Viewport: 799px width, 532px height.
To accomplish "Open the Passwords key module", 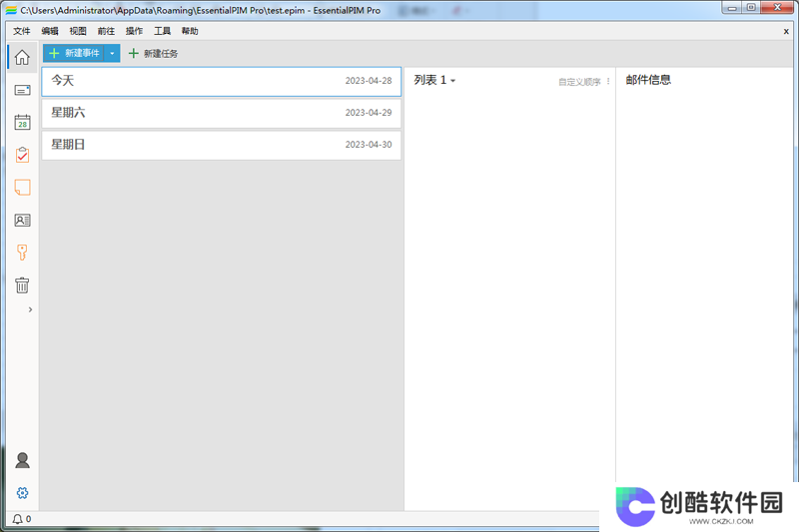I will [x=22, y=252].
